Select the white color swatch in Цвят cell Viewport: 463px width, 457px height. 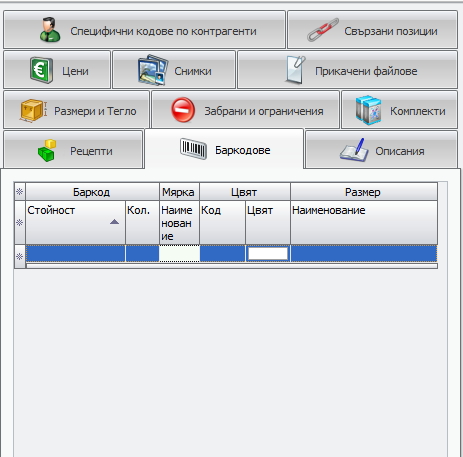click(268, 254)
